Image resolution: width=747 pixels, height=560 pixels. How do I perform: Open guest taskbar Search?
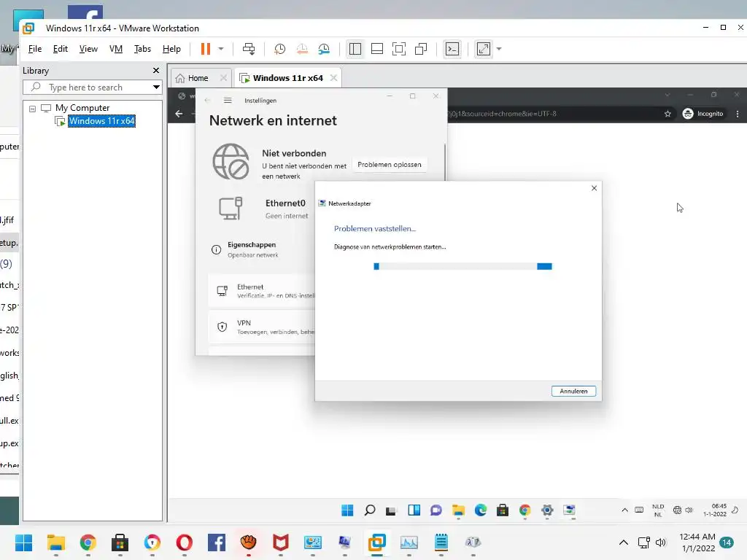[370, 510]
